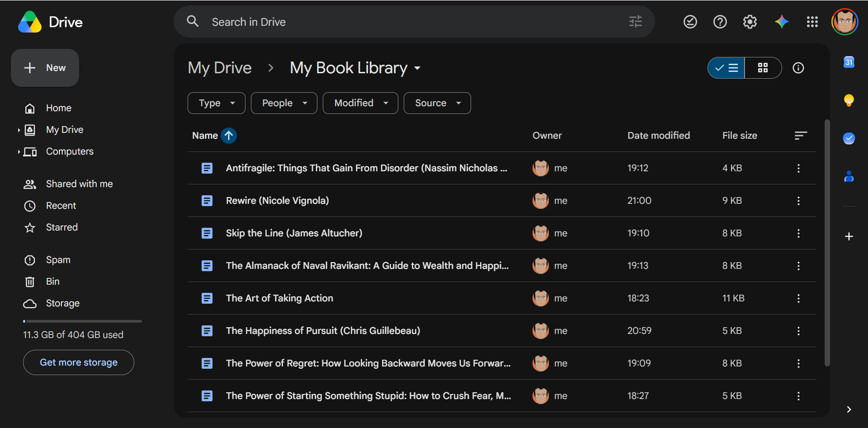This screenshot has width=868, height=428.
Task: Open more actions for The Art of Taking Action
Action: coord(799,299)
